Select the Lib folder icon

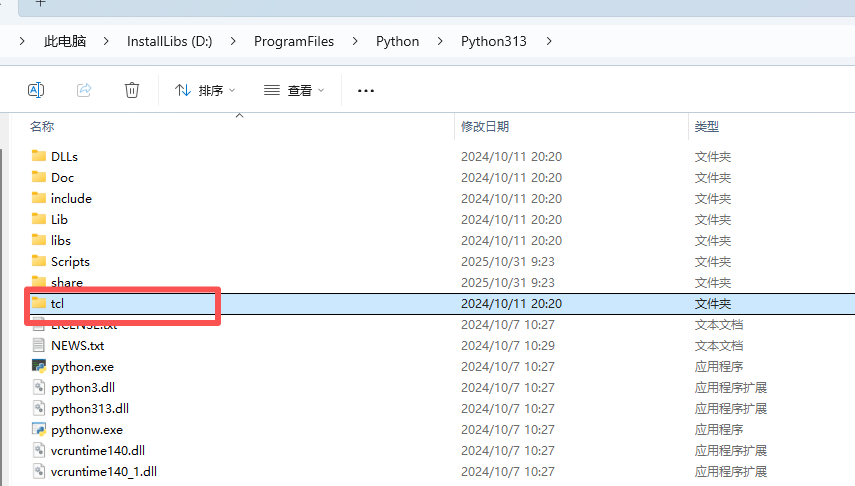pyautogui.click(x=39, y=219)
